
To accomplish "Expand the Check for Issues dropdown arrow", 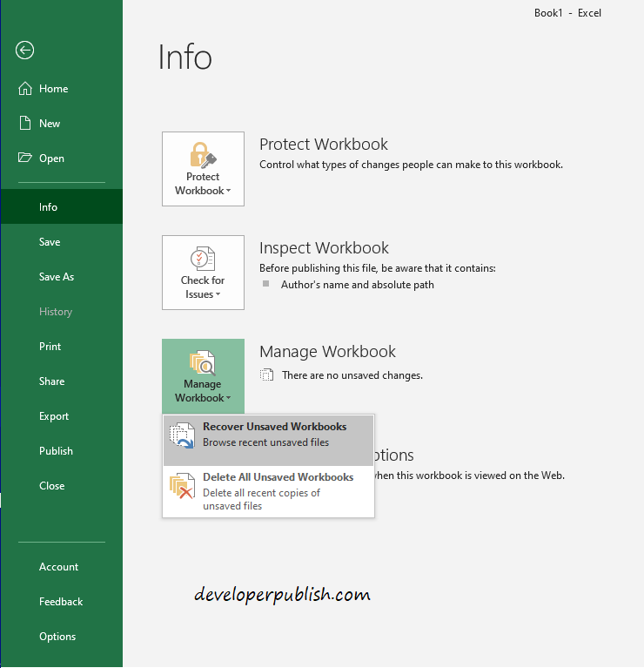I will point(218,294).
